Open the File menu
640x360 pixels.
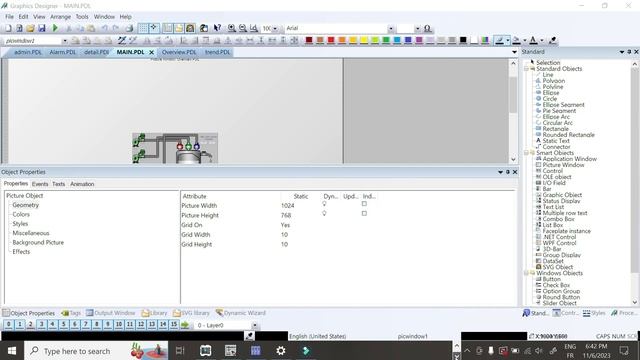click(9, 17)
